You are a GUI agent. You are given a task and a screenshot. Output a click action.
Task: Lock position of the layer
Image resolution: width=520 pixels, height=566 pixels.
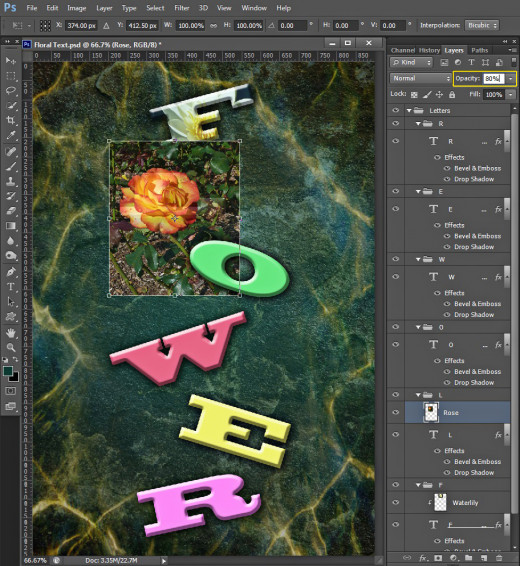coord(439,95)
